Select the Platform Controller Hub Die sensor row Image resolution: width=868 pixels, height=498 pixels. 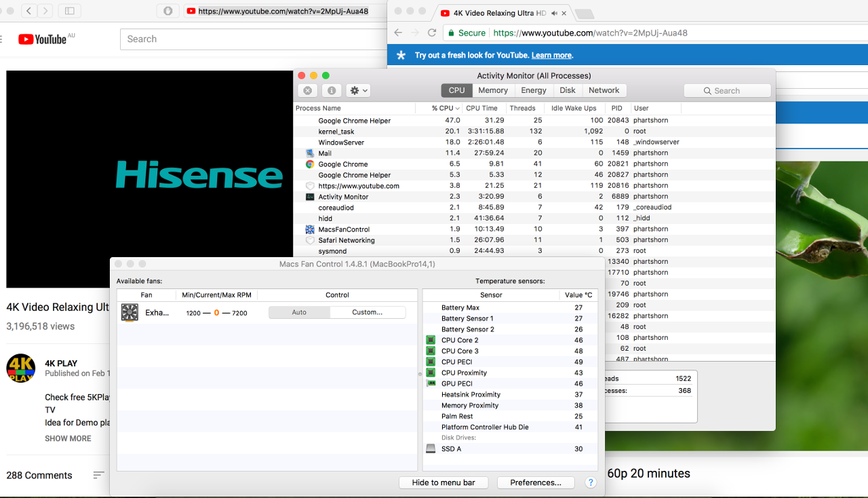coord(510,427)
